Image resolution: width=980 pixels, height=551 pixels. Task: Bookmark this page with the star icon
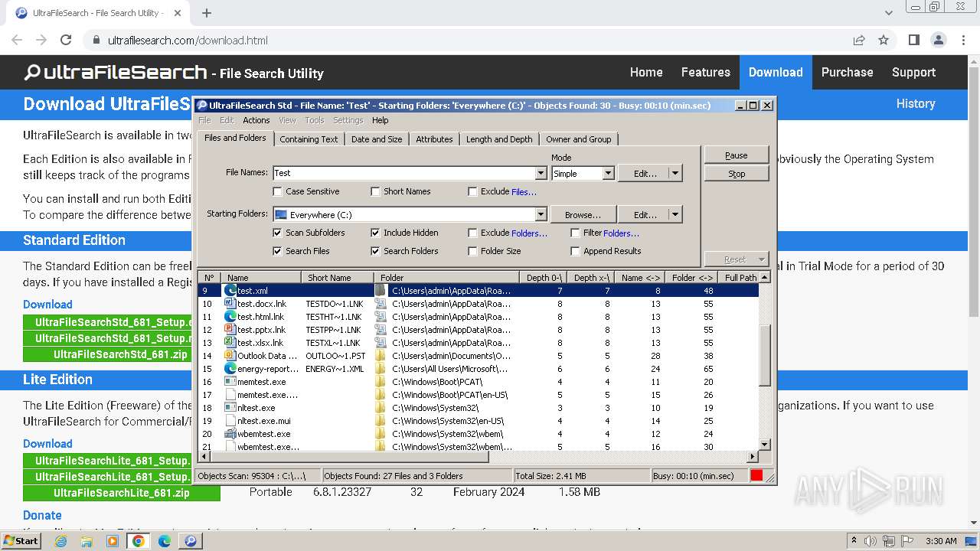click(x=884, y=40)
